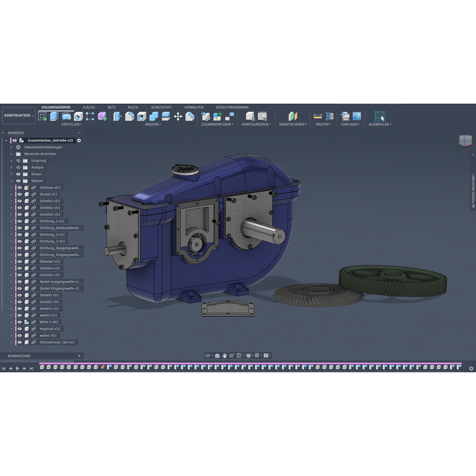The image size is (476, 476).
Task: Open the PRÜFEN dropdown menu
Action: (323, 124)
